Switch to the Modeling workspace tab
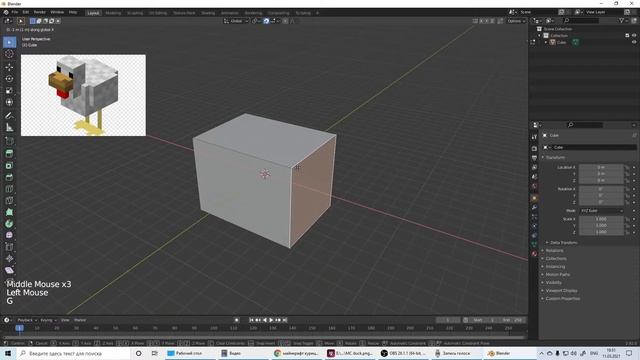The height and width of the screenshot is (360, 640). (x=113, y=13)
